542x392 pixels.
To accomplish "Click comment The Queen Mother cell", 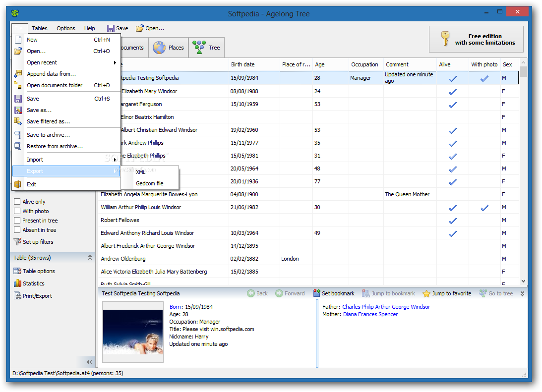I will tap(410, 194).
